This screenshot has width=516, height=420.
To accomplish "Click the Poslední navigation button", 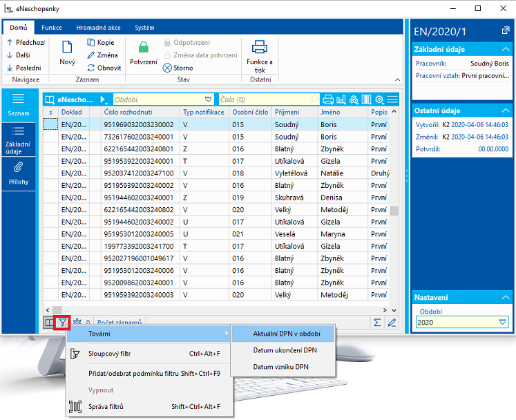I will pos(24,68).
